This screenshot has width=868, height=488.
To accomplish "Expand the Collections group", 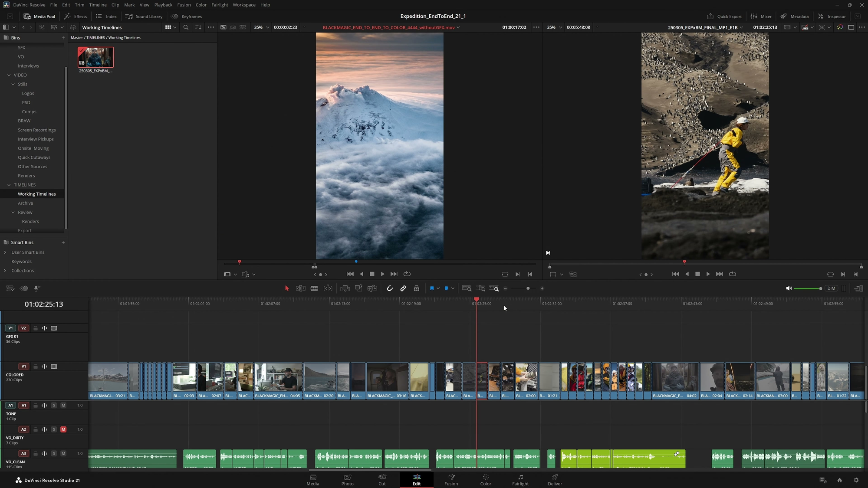I will click(x=5, y=271).
